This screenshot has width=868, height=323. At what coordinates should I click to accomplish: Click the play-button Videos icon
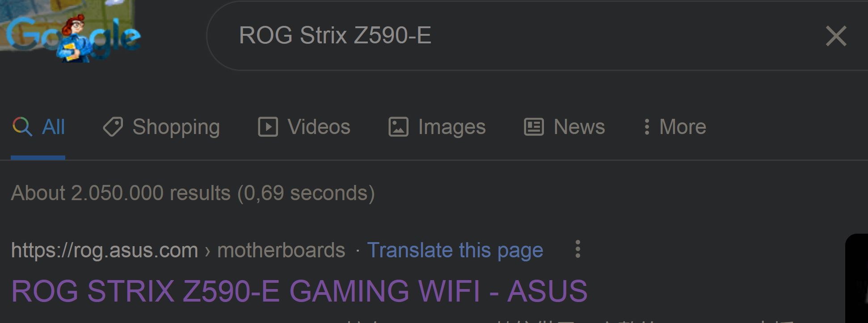(x=268, y=127)
